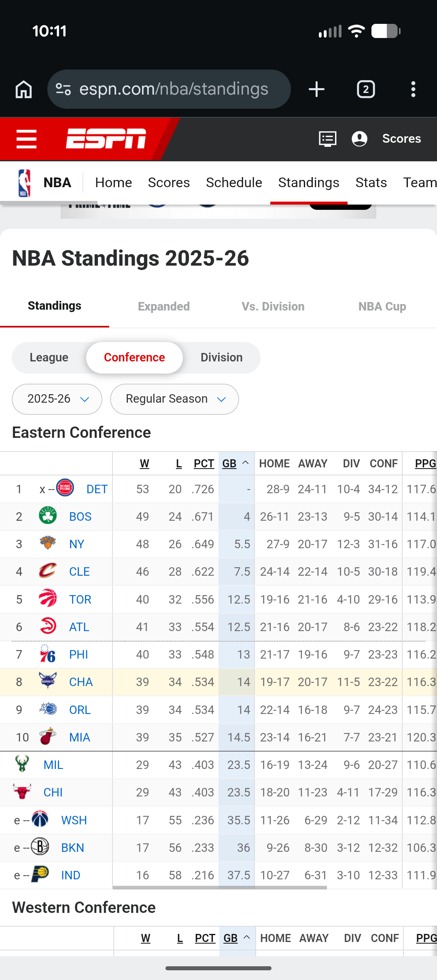This screenshot has width=437, height=980.
Task: Open the 2025-26 season dropdown
Action: point(57,399)
